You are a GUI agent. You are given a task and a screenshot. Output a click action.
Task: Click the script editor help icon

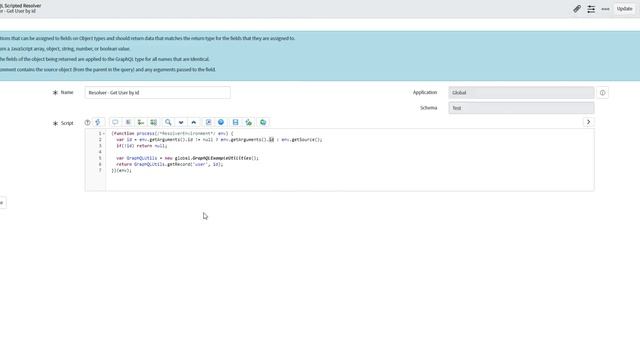(x=87, y=122)
